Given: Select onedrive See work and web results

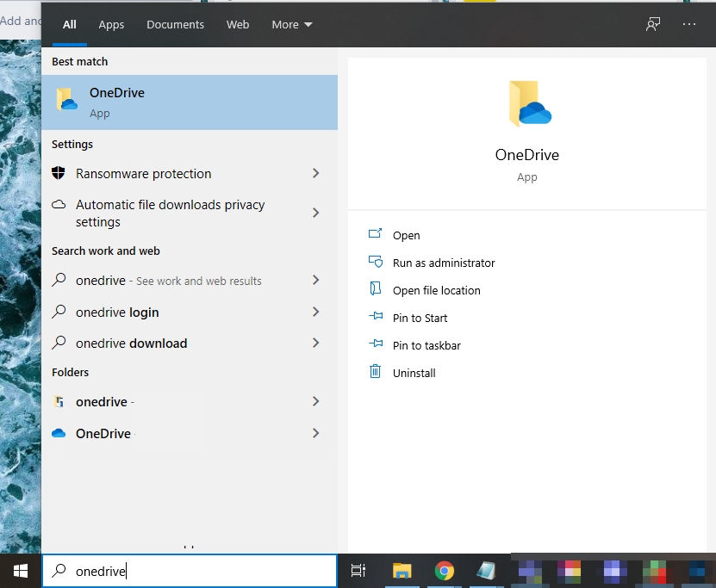Looking at the screenshot, I should 190,281.
